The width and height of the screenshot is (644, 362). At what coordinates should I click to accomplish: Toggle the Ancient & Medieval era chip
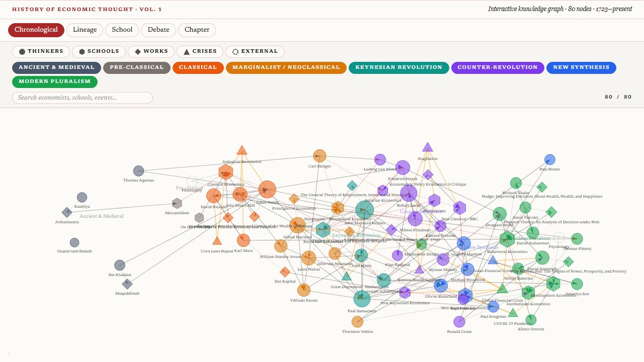coord(56,67)
